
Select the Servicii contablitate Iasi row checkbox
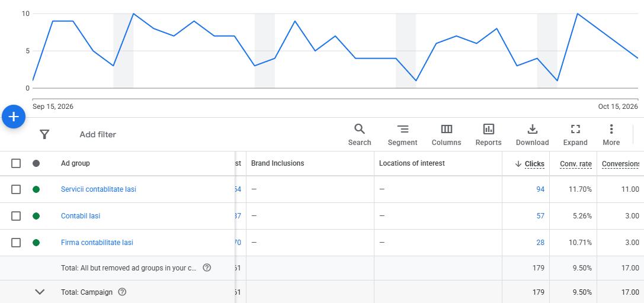pos(15,189)
